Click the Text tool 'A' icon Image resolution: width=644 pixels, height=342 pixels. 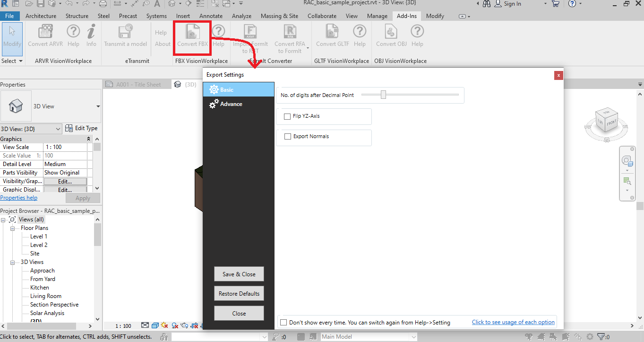coord(156,4)
